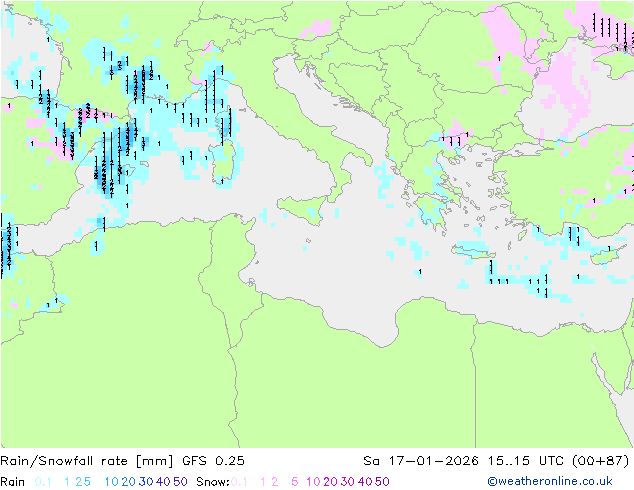Select the Snow 50 legend value
Image resolution: width=634 pixels, height=490 pixels.
[382, 482]
